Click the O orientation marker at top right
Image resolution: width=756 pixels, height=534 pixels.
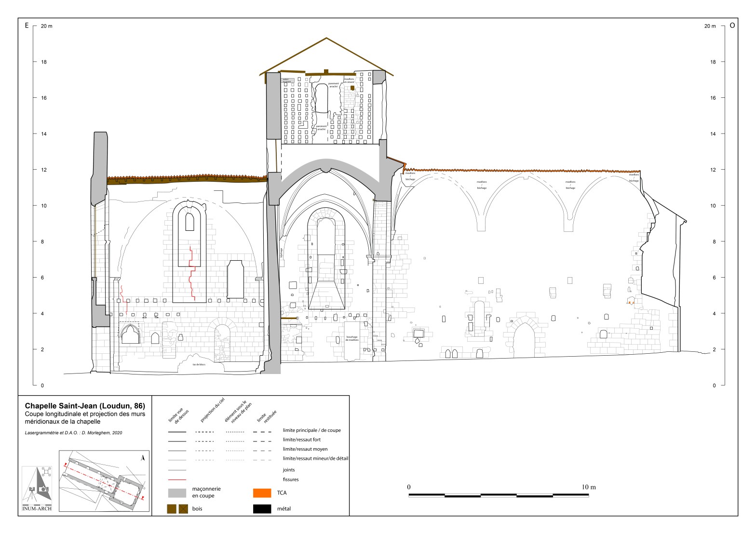tap(732, 26)
